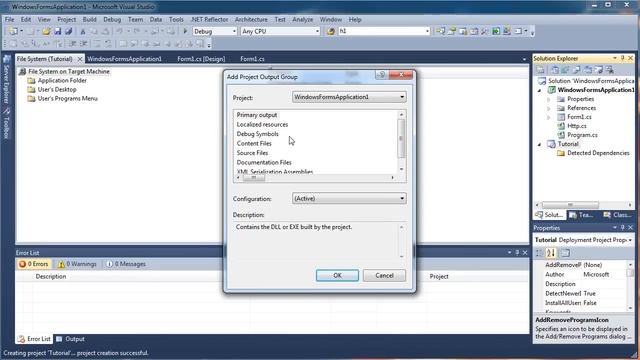Toggle the 0 Warnings filter button
640x360 pixels.
[x=77, y=264]
